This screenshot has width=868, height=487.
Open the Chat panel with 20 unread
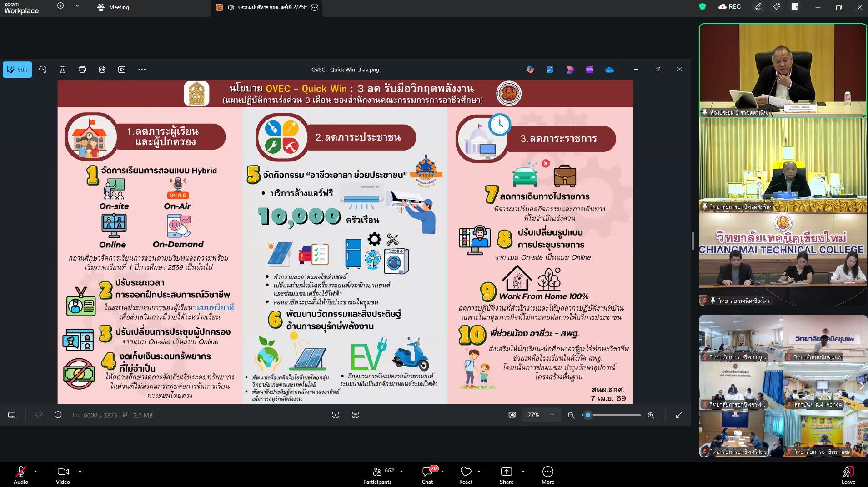(x=427, y=474)
